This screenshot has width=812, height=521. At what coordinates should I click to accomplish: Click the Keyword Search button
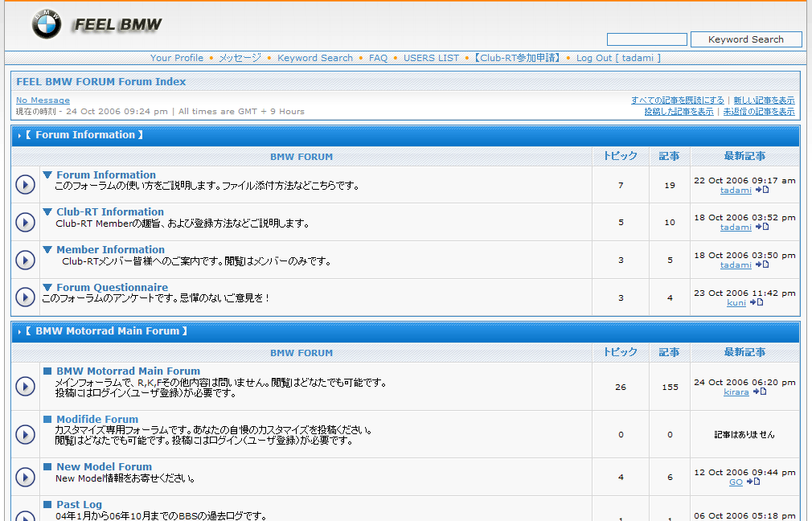(x=746, y=39)
